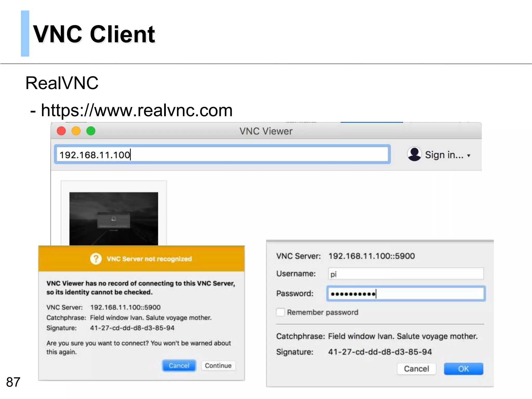
Task: Click catchphrase Field window Ivan in warning dialog
Action: point(151,318)
